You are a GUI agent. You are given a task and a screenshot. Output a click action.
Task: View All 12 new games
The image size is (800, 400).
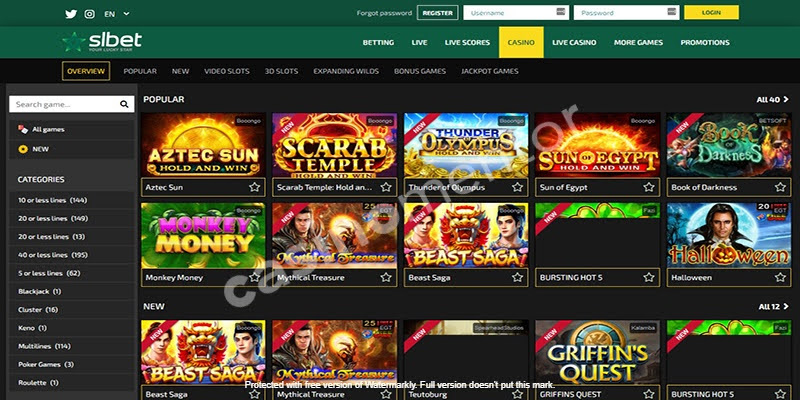click(x=773, y=307)
